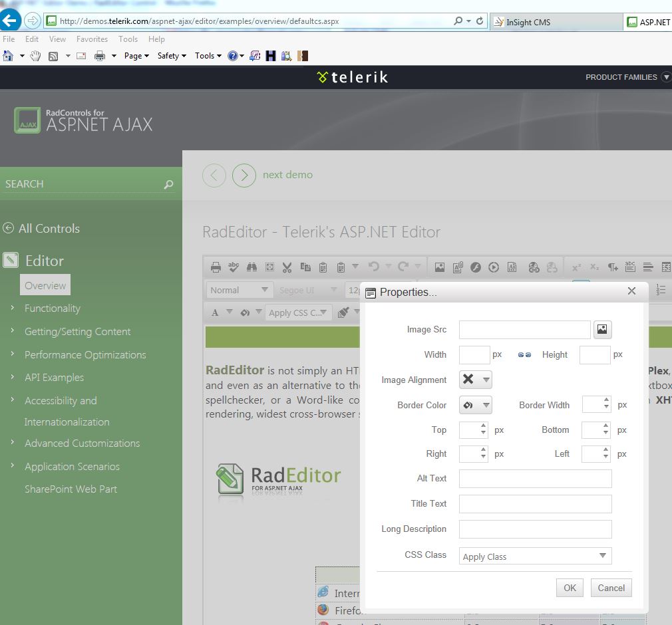Image resolution: width=672 pixels, height=625 pixels.
Task: Click browser Print icon in command bar
Action: [x=99, y=56]
